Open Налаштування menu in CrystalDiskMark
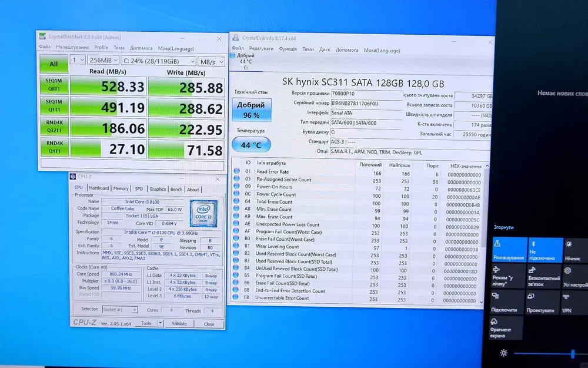Image resolution: width=588 pixels, height=368 pixels. coord(72,47)
